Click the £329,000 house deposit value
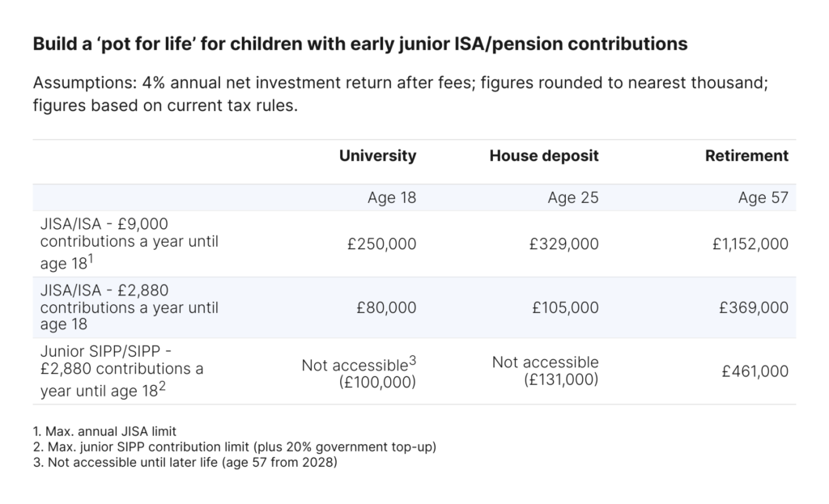Screen dimensions: 829x504 (564, 244)
